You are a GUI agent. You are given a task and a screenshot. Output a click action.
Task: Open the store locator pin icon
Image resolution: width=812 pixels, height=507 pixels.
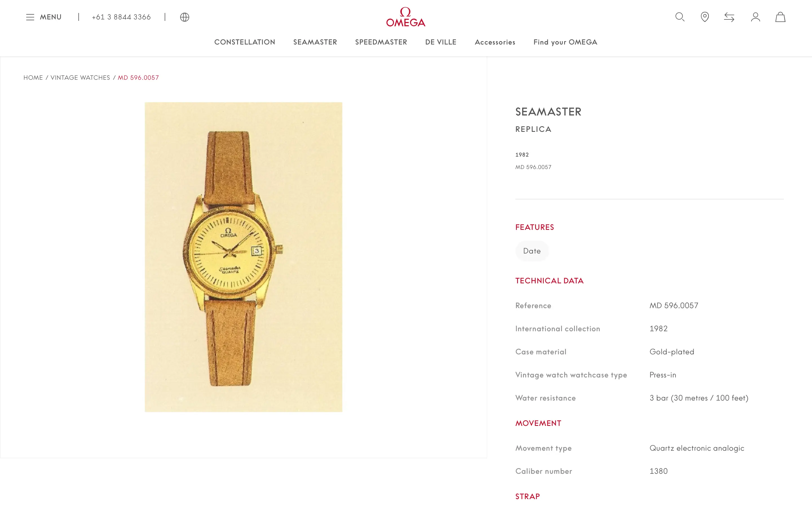tap(705, 17)
